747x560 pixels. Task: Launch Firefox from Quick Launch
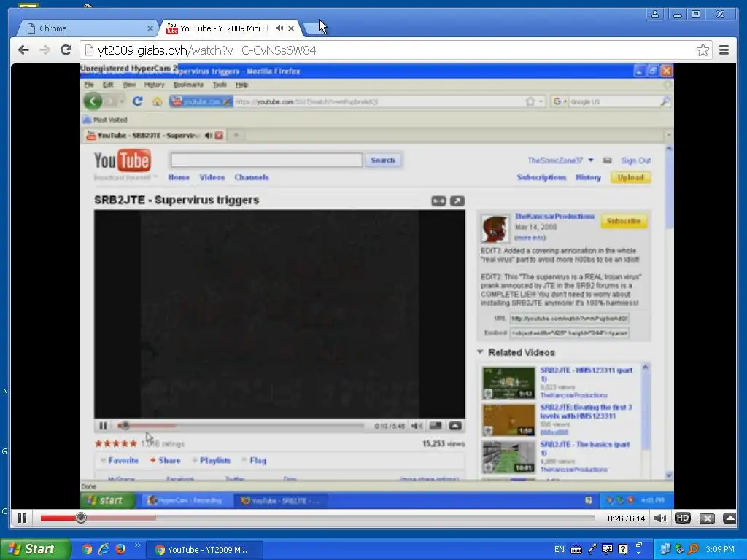[x=120, y=549]
